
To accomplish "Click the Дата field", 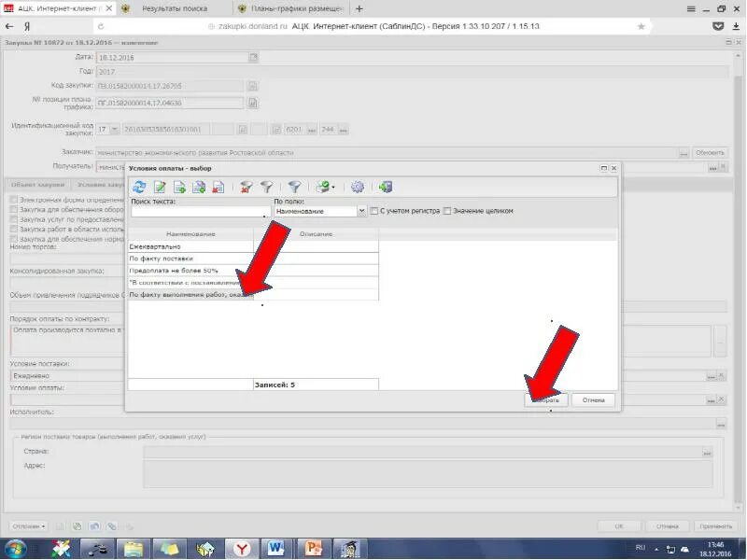I will (x=172, y=58).
